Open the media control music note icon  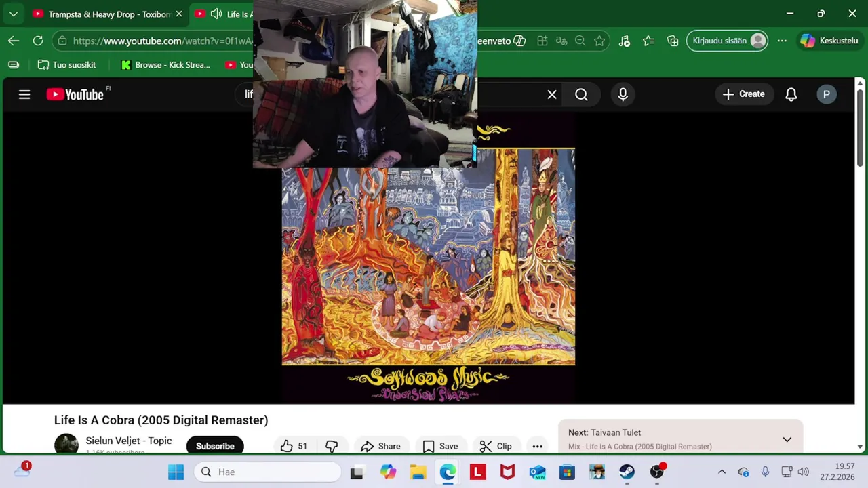coord(625,41)
